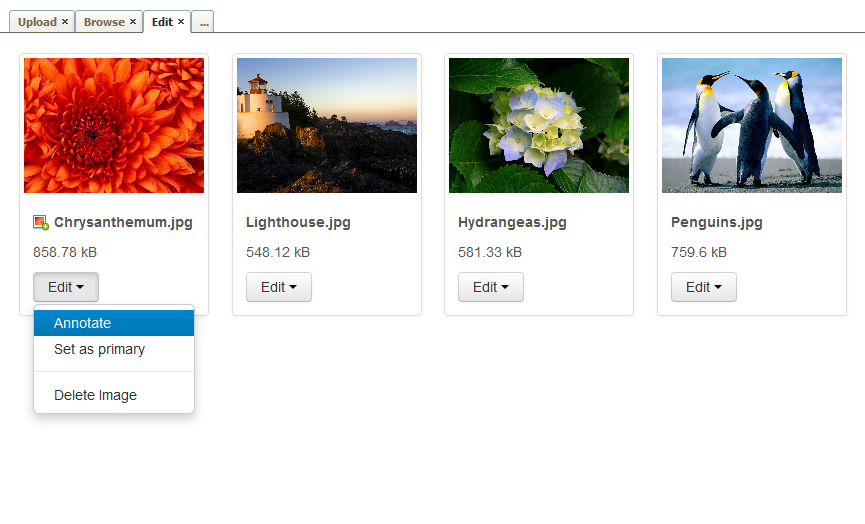Click the primary image icon beside Chrysanthemum.jpg

click(x=41, y=223)
